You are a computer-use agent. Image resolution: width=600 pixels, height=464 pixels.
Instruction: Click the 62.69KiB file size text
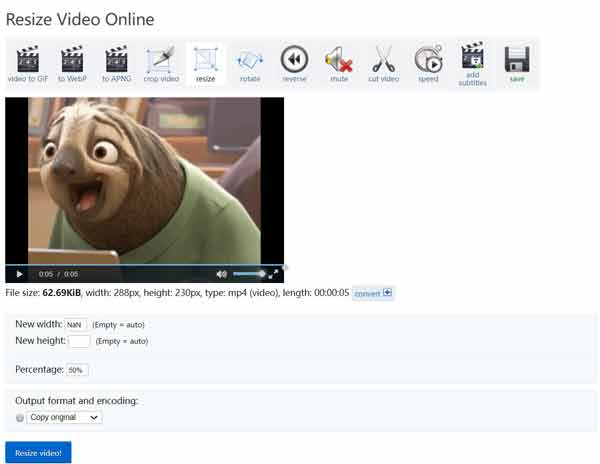pos(62,293)
